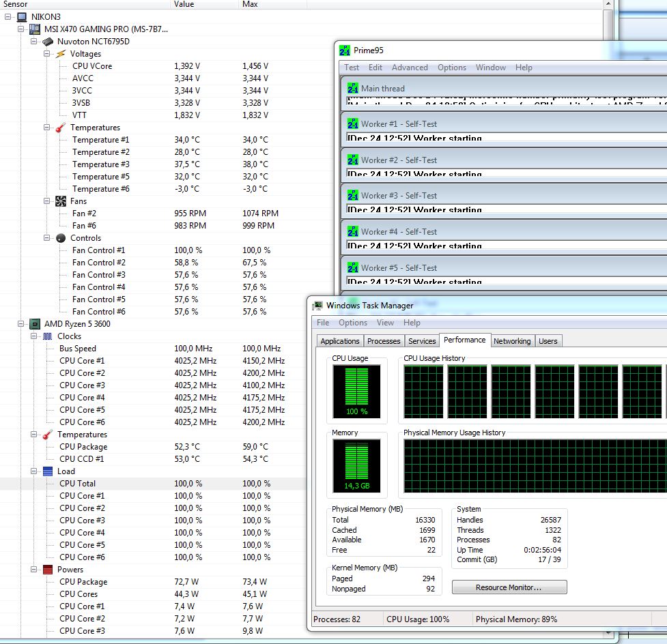Click the Prime95 Worker #1 window icon
The image size is (667, 644).
tap(352, 124)
